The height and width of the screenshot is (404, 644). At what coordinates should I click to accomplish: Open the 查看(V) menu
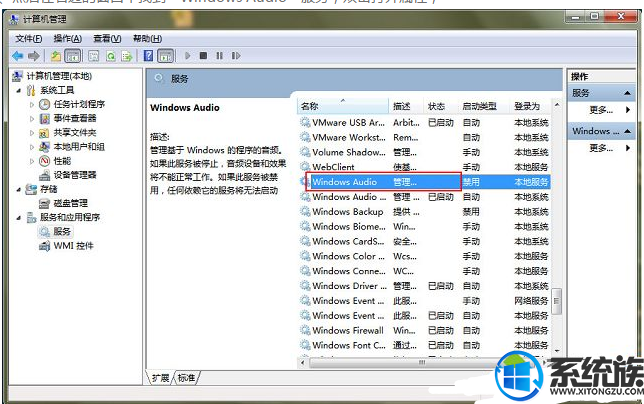click(107, 39)
